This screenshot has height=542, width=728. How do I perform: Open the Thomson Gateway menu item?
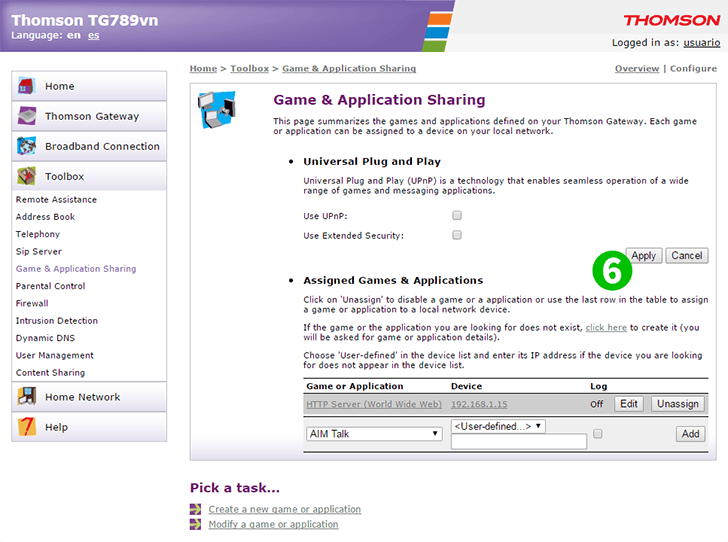point(89,116)
